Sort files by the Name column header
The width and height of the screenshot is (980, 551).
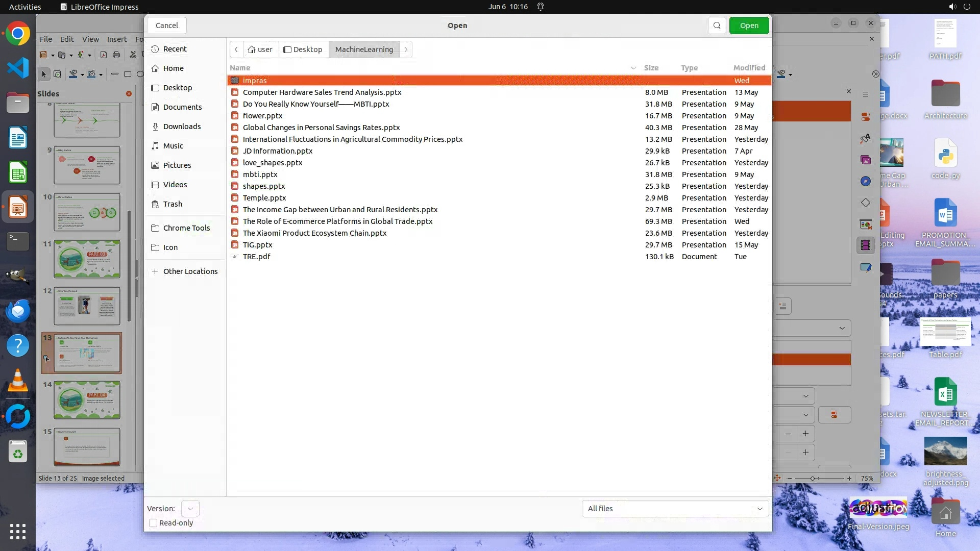(240, 68)
